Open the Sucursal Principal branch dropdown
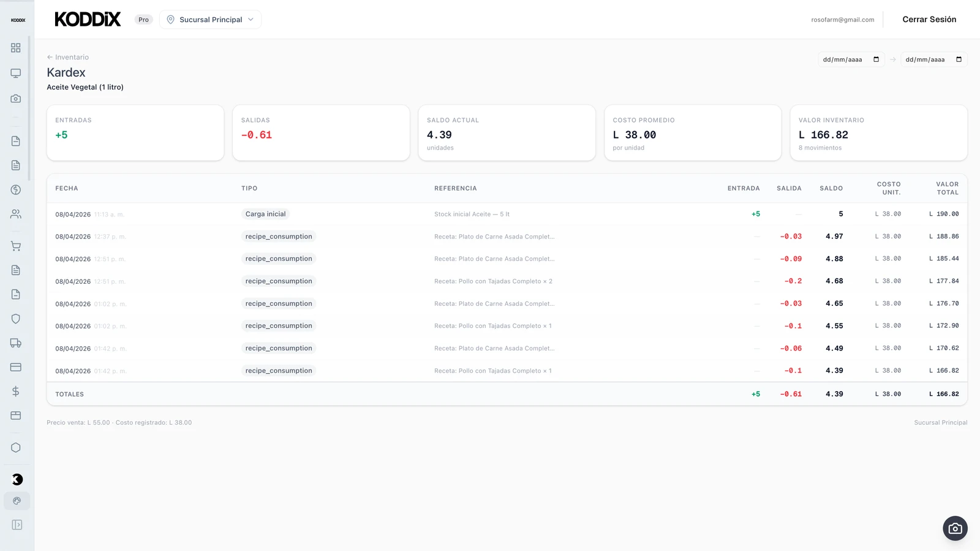This screenshot has height=551, width=980. coord(210,20)
